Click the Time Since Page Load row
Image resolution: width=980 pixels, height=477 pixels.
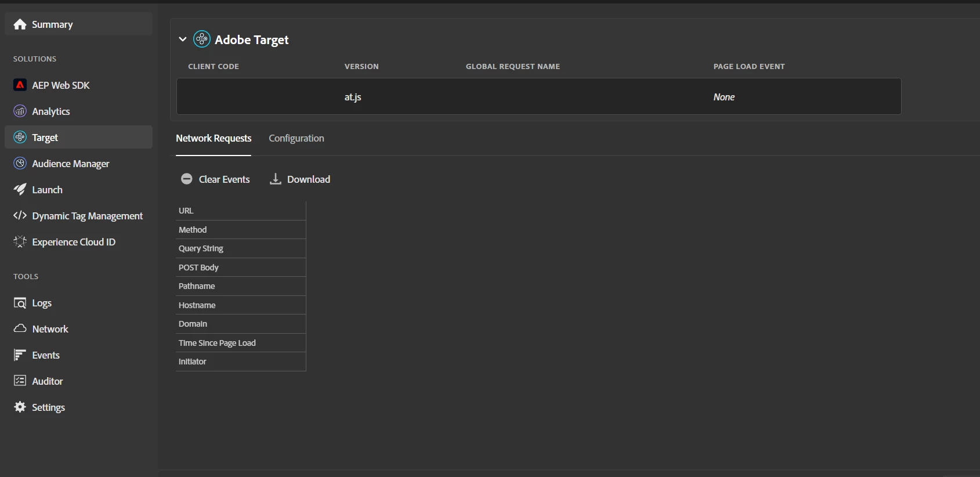click(241, 343)
